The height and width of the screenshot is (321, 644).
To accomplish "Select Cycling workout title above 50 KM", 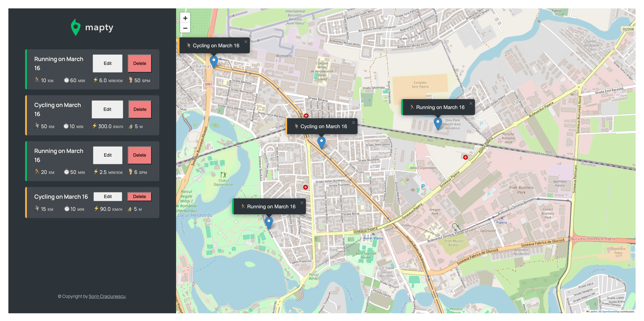I will pos(58,110).
